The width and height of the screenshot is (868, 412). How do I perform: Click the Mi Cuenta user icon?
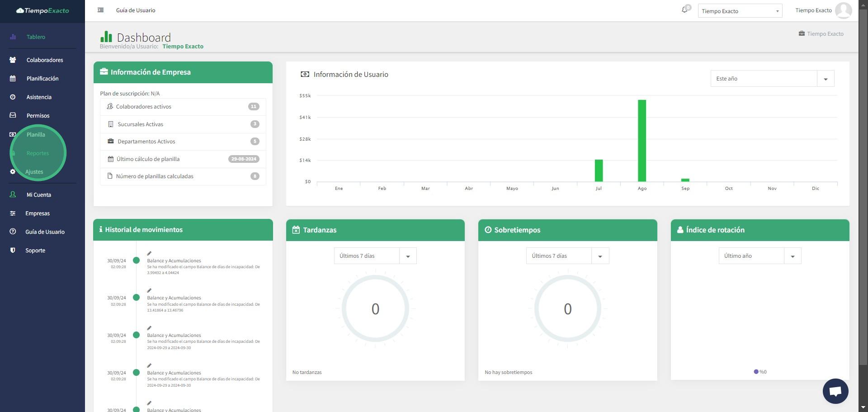13,195
